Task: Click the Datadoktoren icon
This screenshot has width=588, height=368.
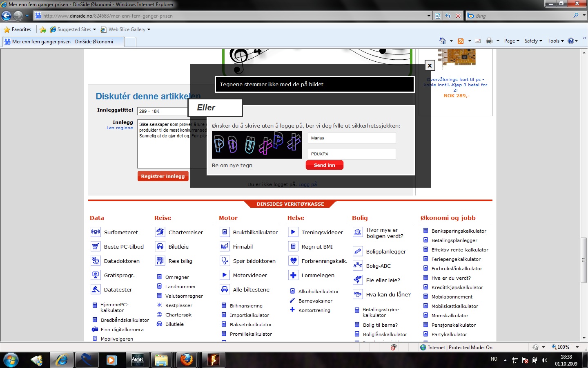Action: [96, 261]
